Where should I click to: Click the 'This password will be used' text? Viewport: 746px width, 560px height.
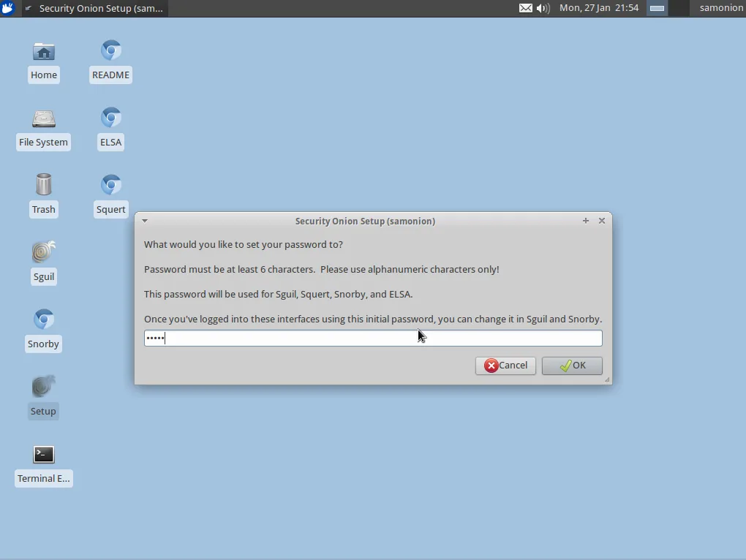[x=278, y=295]
